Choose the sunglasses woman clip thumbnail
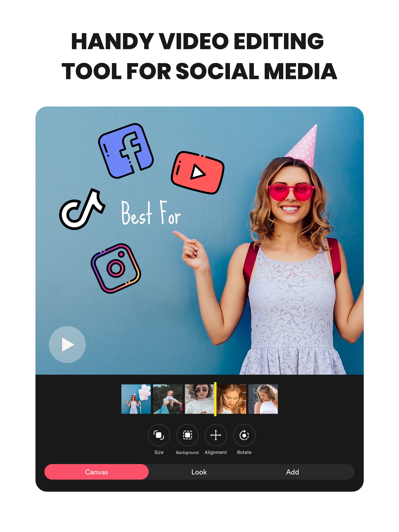This screenshot has height=532, width=399. click(x=199, y=399)
